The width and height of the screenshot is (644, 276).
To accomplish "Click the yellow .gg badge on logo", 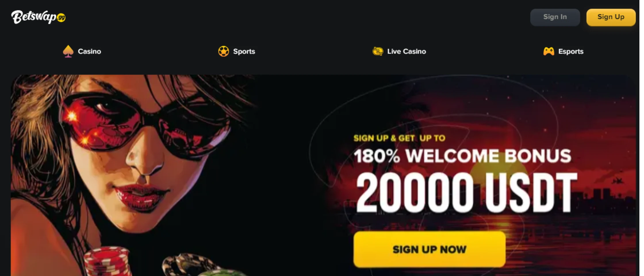I will click(61, 18).
